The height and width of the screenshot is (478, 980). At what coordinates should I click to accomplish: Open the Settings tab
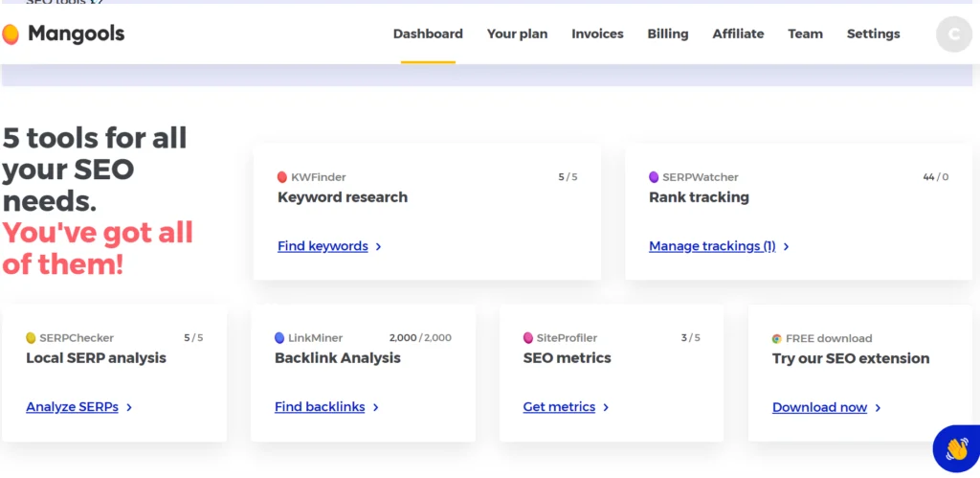pos(873,34)
